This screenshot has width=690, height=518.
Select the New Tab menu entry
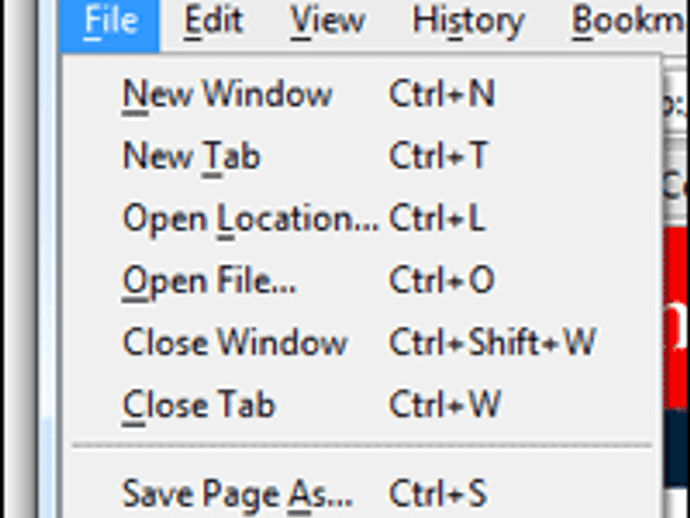click(191, 156)
